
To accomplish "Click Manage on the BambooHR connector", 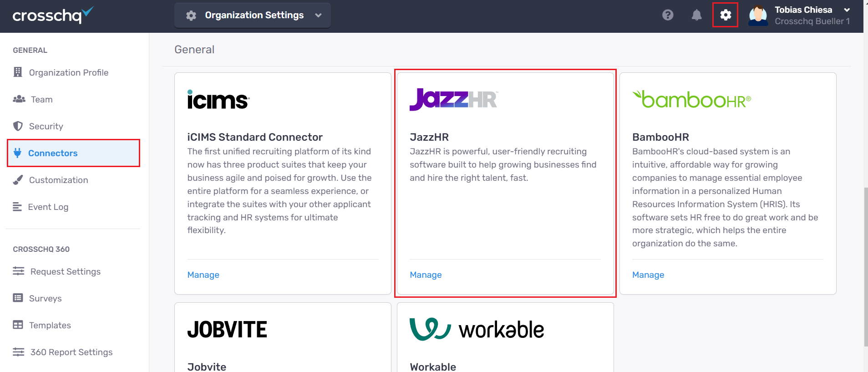I will click(x=648, y=275).
